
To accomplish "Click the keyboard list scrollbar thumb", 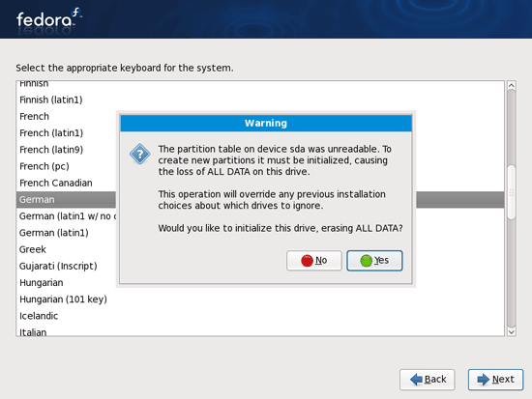I will [512, 192].
